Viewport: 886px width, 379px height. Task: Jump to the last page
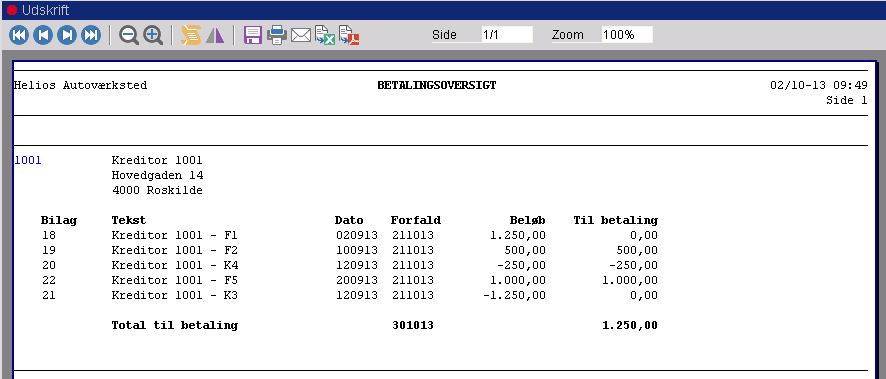coord(91,35)
